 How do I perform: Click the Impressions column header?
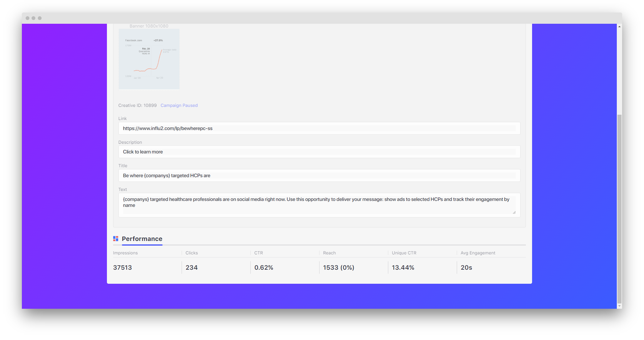point(125,253)
